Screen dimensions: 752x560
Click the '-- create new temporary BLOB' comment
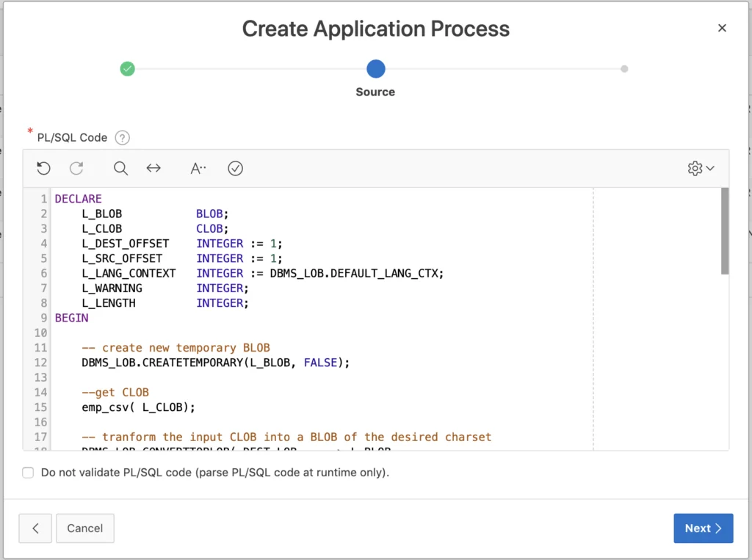point(176,348)
